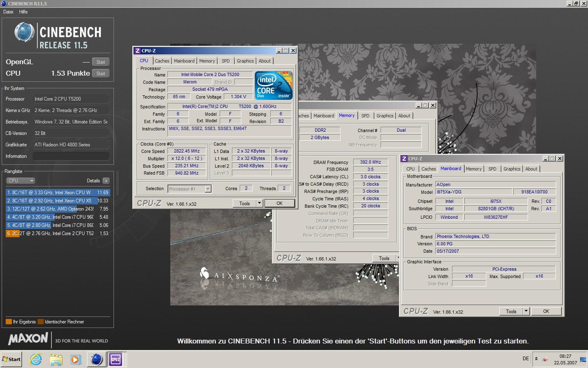Viewport: 588px width, 368px height.
Task: Select the 2C/2T Core 2 T5200 ranking row
Action: [58, 233]
